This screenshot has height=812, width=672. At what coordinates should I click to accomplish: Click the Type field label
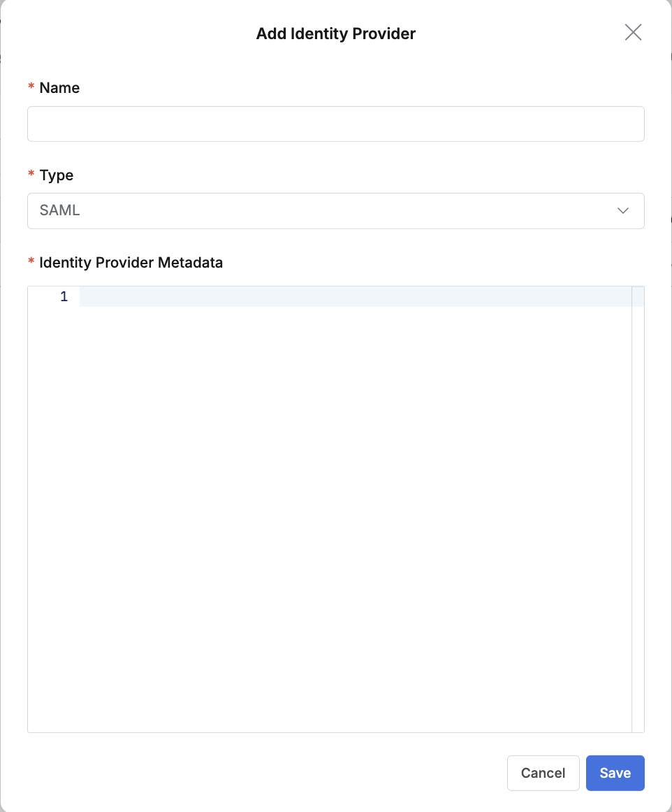point(57,175)
